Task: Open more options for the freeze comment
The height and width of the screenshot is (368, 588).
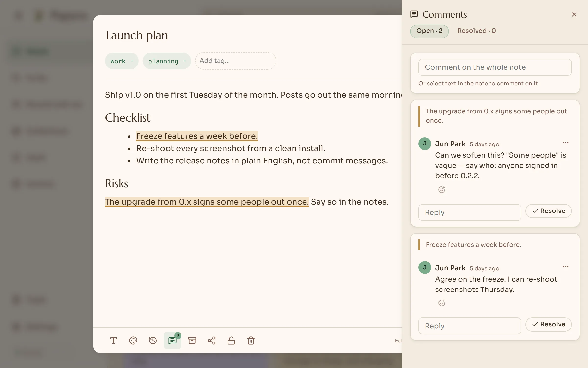Action: pos(565,267)
